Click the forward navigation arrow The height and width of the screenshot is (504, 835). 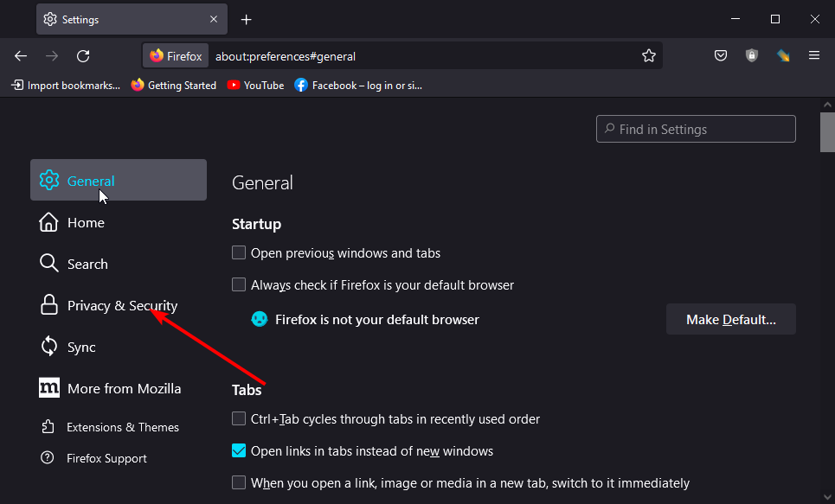click(52, 56)
